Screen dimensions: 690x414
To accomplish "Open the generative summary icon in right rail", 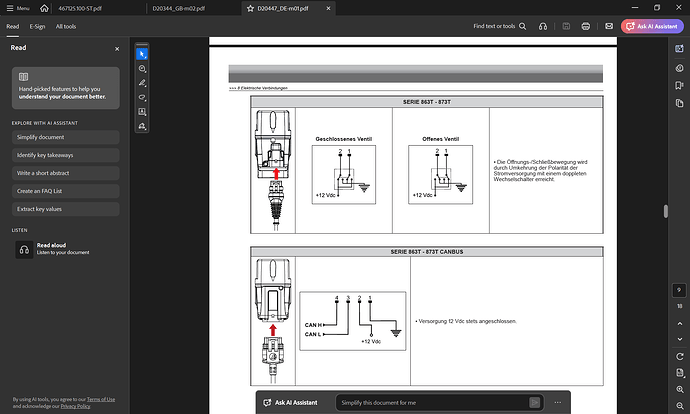I will 679,68.
